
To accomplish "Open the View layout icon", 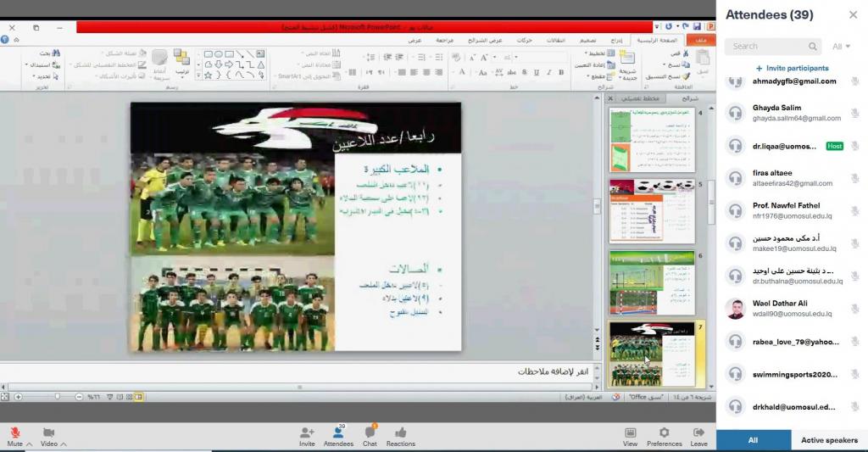I will click(x=630, y=432).
